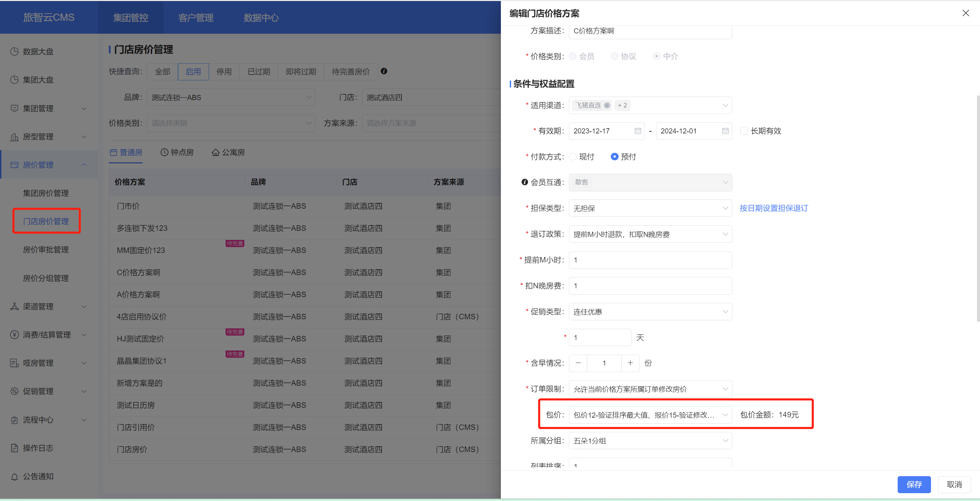This screenshot has width=980, height=501.
Task: Open 房价分组管理 in the sidebar
Action: pyautogui.click(x=46, y=278)
